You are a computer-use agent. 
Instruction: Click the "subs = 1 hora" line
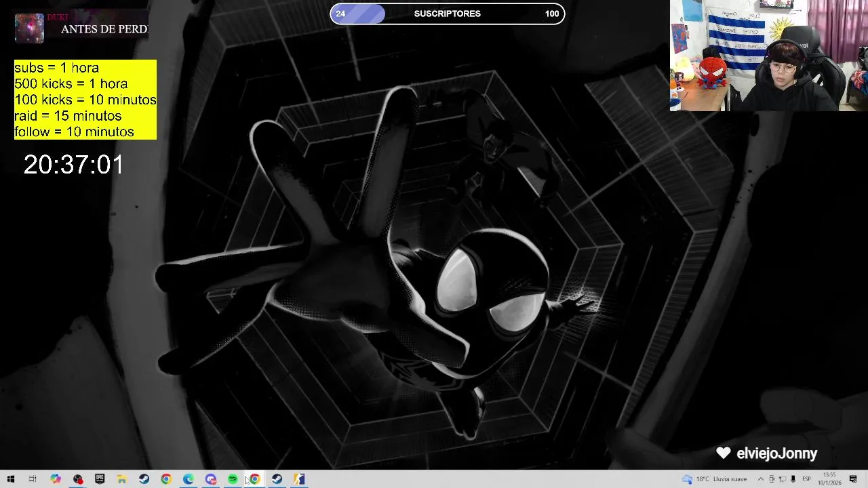pyautogui.click(x=57, y=68)
